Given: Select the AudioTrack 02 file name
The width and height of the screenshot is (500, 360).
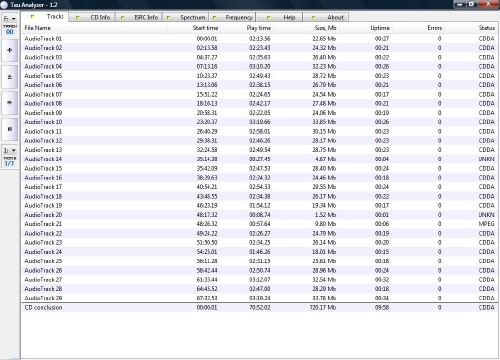Looking at the screenshot, I should 43,48.
